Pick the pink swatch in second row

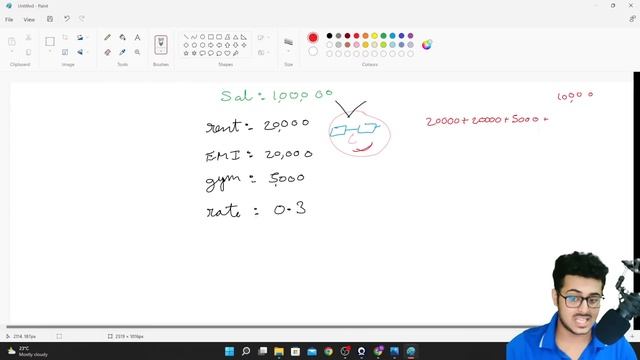(x=356, y=45)
